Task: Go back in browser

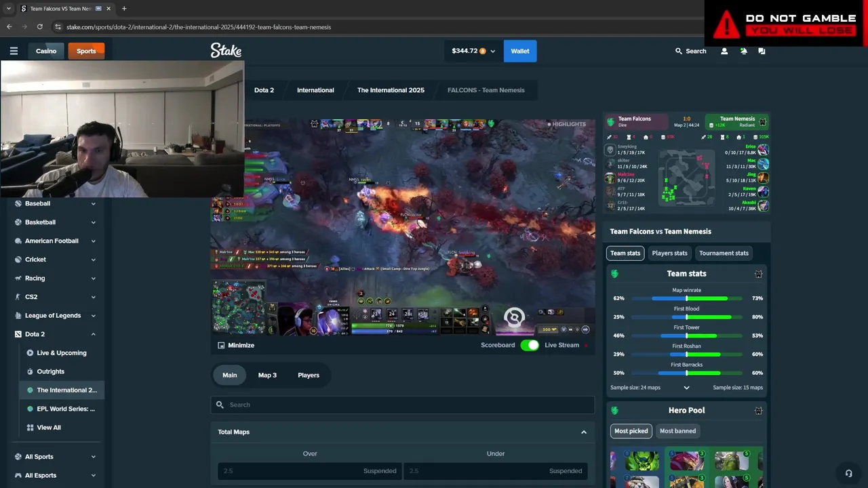Action: [9, 27]
